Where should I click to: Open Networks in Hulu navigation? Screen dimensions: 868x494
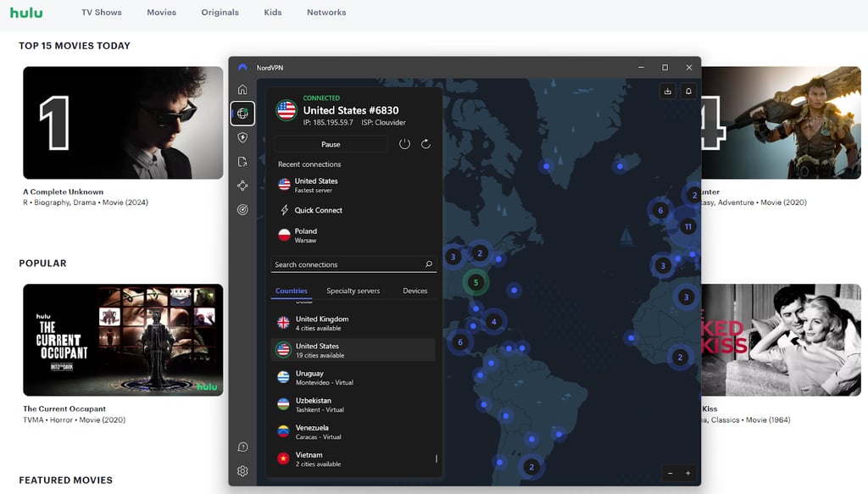(x=326, y=12)
